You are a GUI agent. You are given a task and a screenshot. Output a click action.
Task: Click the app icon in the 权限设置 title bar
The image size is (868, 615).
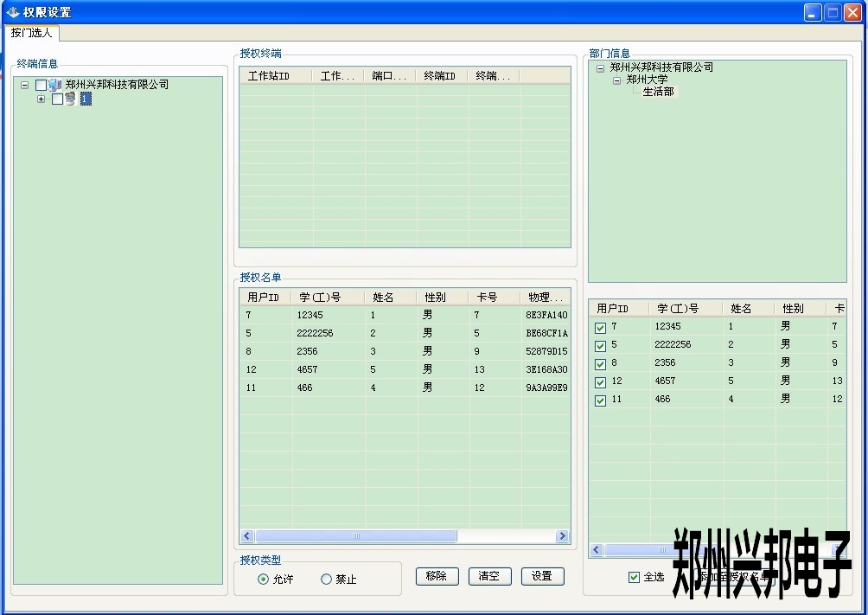point(13,11)
